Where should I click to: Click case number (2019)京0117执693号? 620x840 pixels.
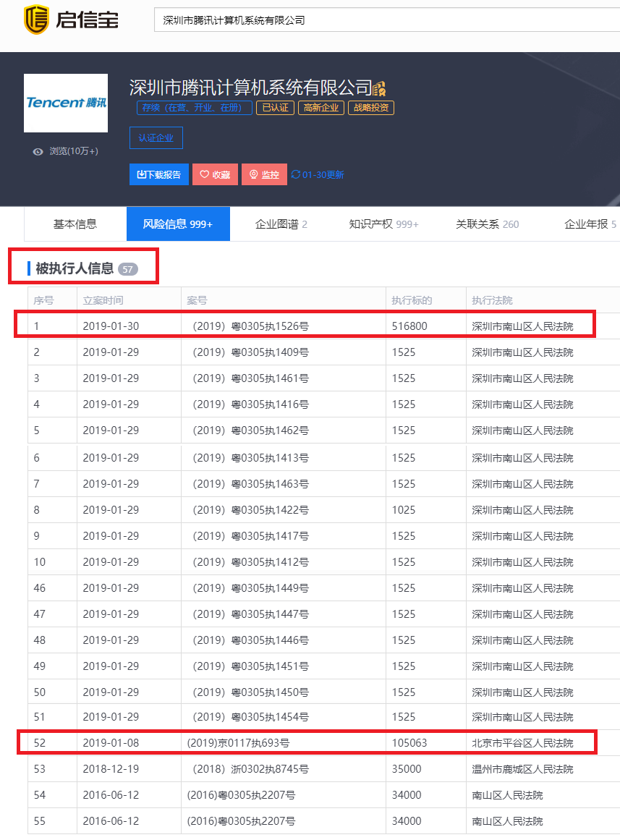(239, 743)
